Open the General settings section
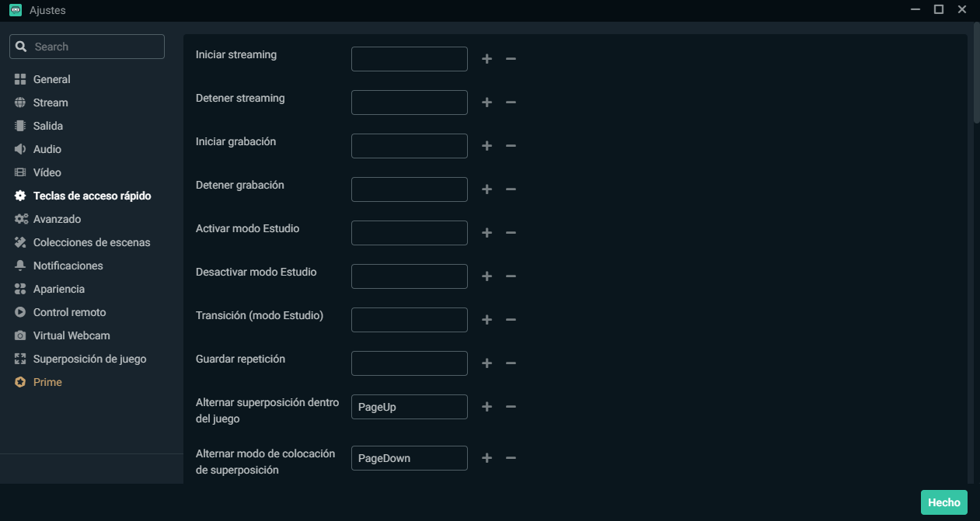The height and width of the screenshot is (521, 980). click(x=51, y=78)
